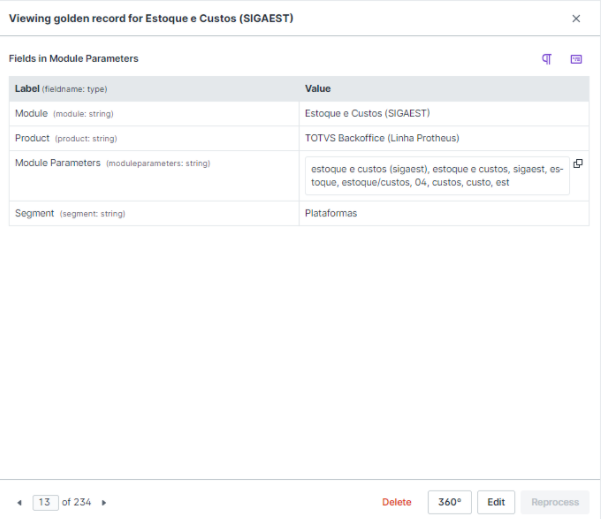Click value 'Estoque e Custos (SIGAEST)'
This screenshot has height=519, width=601.
367,113
